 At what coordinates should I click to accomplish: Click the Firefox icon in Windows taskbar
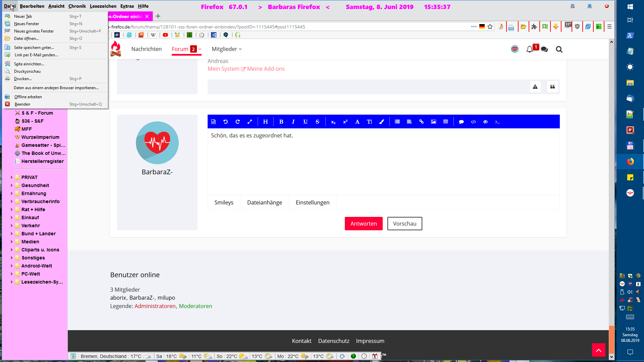(x=630, y=162)
